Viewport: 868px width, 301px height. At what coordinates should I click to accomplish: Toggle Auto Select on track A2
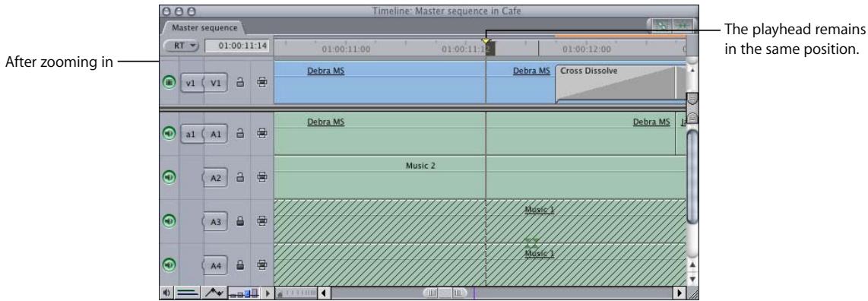click(261, 177)
